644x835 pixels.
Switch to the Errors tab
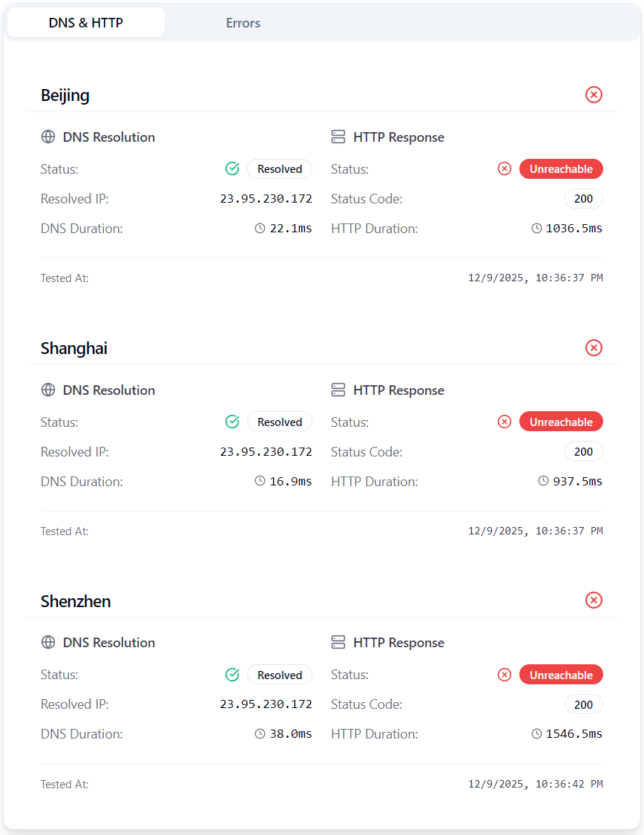(243, 23)
